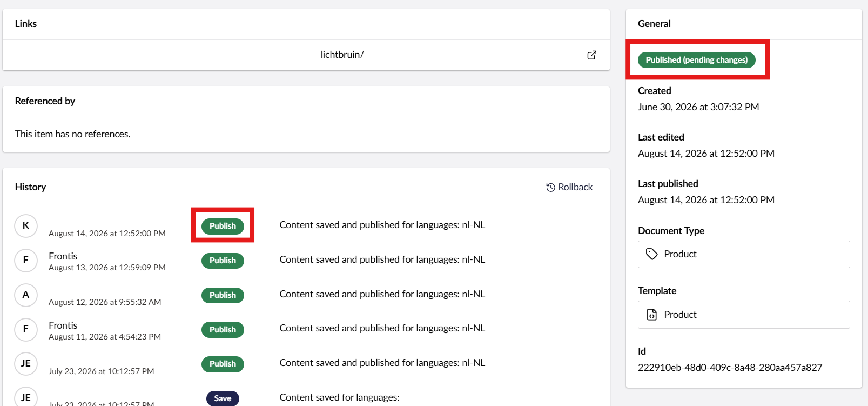The image size is (868, 406).
Task: Click the Rollback button
Action: coord(569,187)
